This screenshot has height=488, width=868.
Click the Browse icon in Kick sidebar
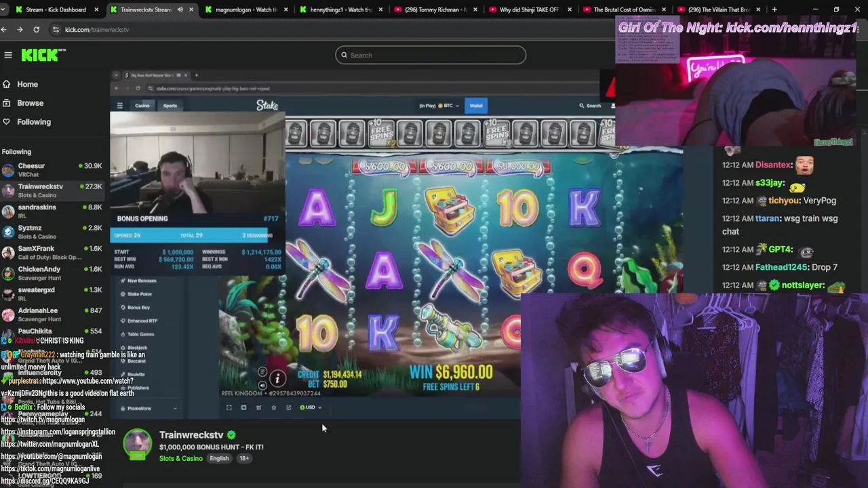7,103
